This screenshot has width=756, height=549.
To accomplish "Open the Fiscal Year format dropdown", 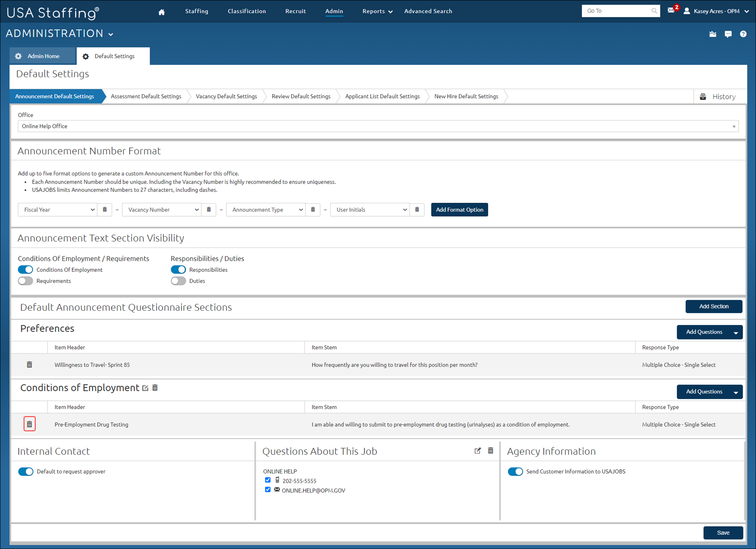I will click(x=57, y=209).
